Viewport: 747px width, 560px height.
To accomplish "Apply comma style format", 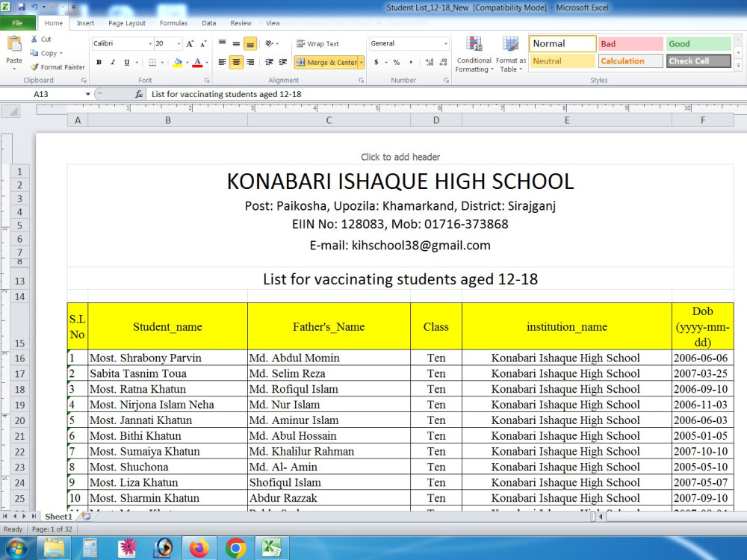I will click(411, 63).
